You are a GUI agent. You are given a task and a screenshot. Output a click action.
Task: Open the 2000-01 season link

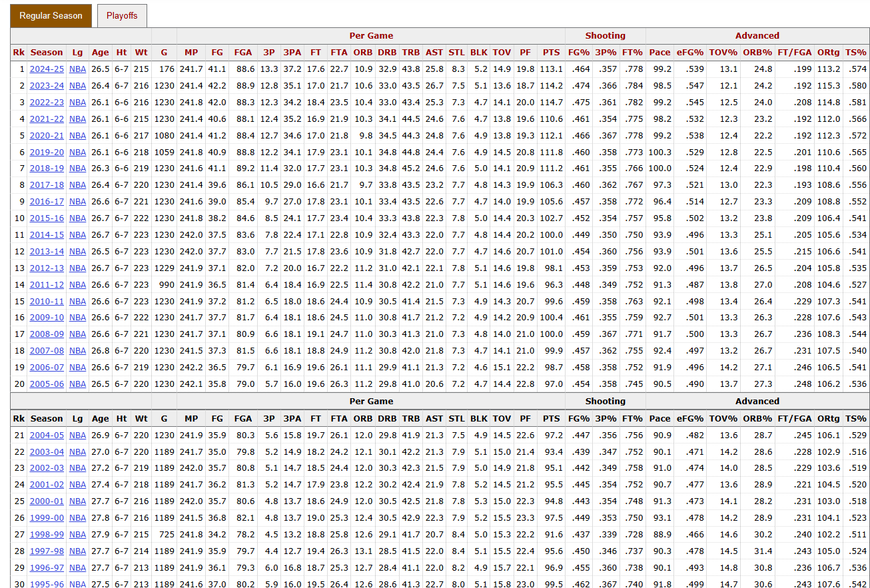(47, 502)
